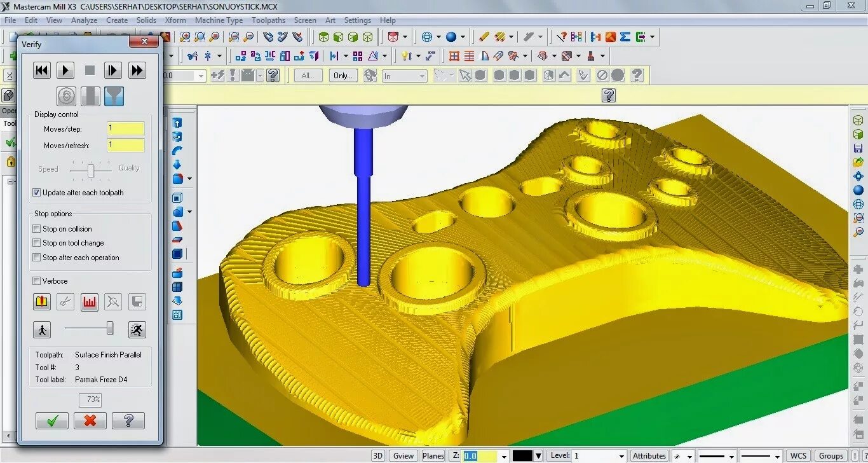Toggle the 3D mode button in status bar
Viewport: 868px width, 463px height.
378,455
